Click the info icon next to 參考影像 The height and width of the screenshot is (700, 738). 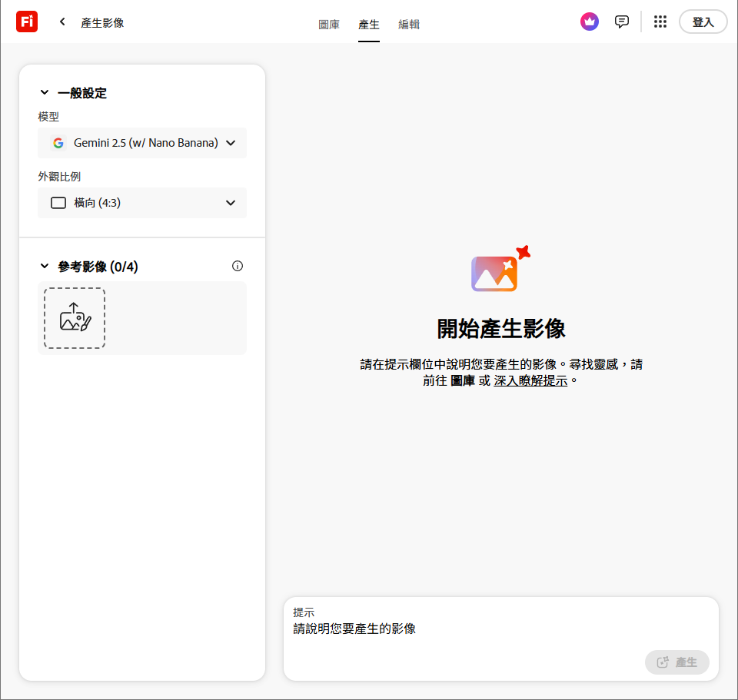[x=238, y=267]
